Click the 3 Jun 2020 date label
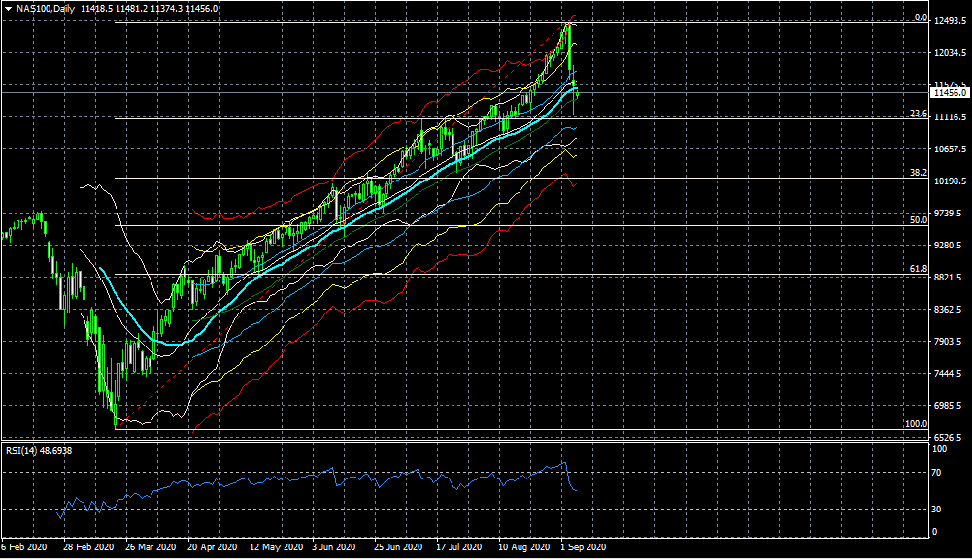972x560 pixels. tap(333, 547)
